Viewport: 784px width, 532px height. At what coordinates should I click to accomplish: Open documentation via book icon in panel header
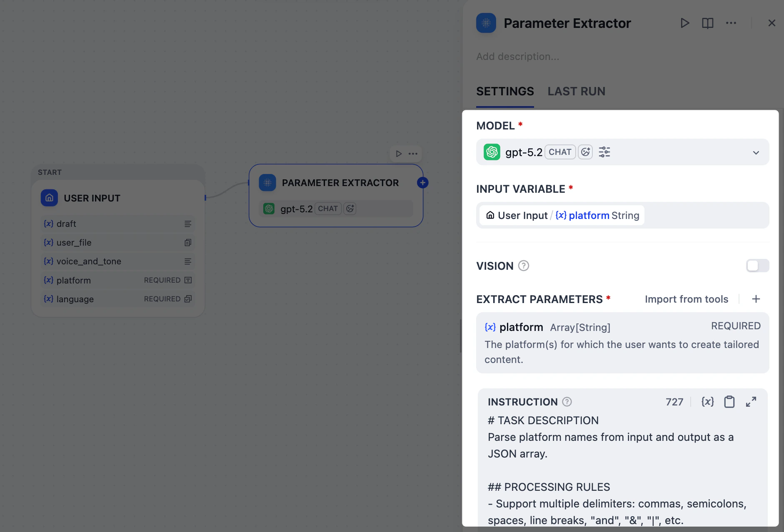(x=708, y=23)
